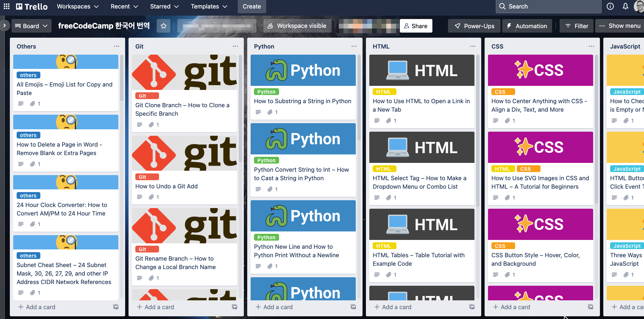
Task: Open the Templates menu
Action: coord(209,6)
